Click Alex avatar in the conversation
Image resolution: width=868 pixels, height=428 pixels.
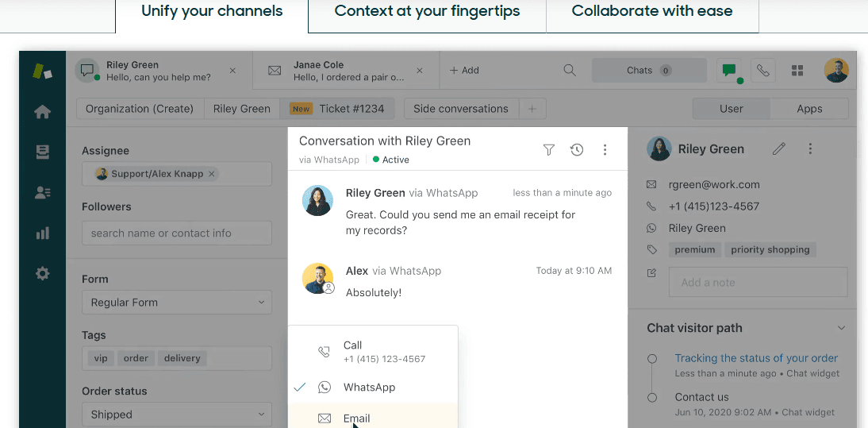click(317, 278)
